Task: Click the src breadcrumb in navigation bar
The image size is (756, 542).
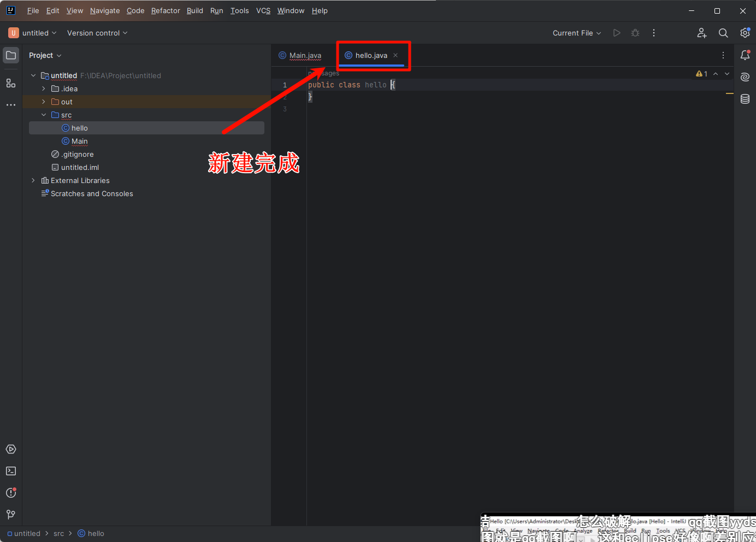Action: point(59,533)
